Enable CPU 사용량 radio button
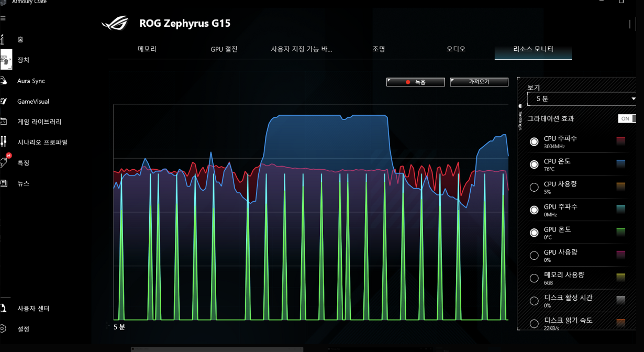Viewport: 644px width, 352px height. (534, 187)
